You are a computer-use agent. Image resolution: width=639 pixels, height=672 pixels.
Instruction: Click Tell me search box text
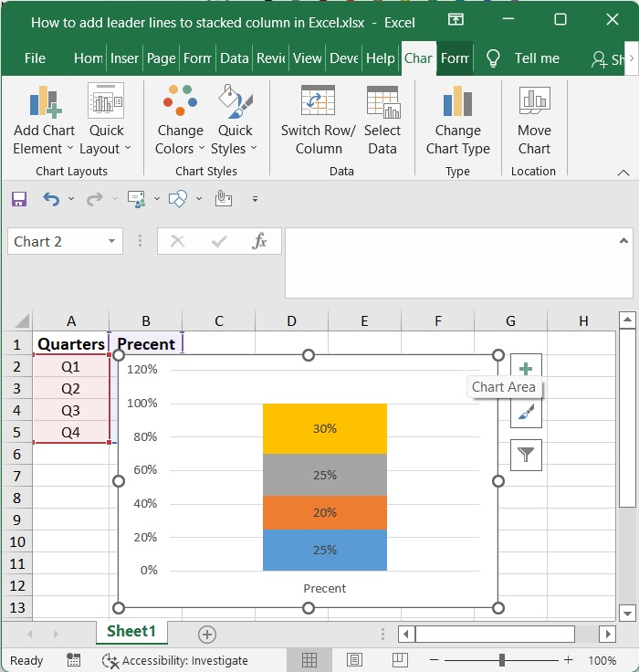tap(537, 58)
